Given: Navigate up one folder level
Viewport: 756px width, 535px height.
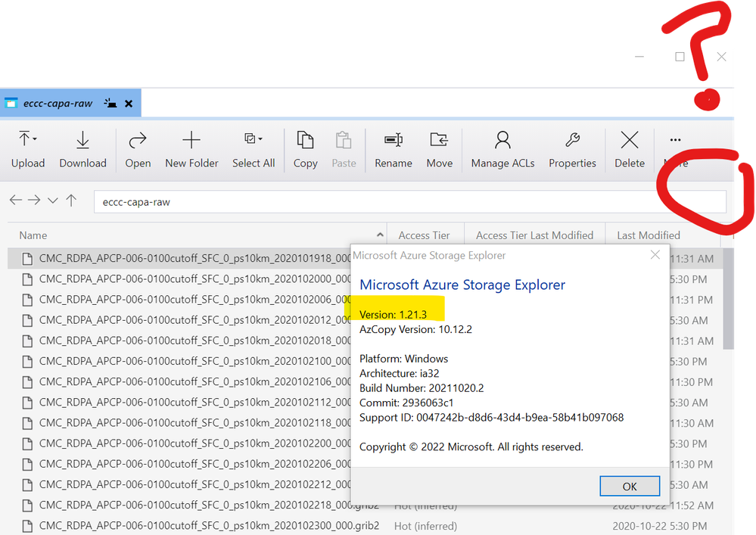Looking at the screenshot, I should pos(71,200).
